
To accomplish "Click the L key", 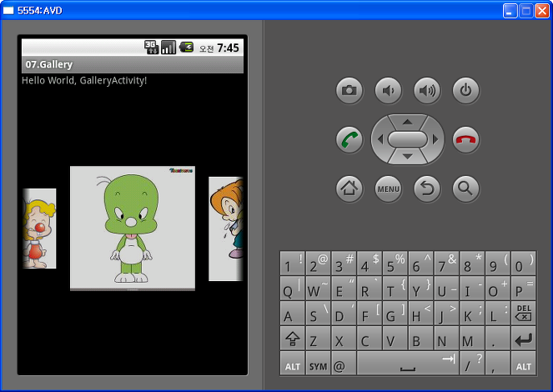I will [x=498, y=313].
